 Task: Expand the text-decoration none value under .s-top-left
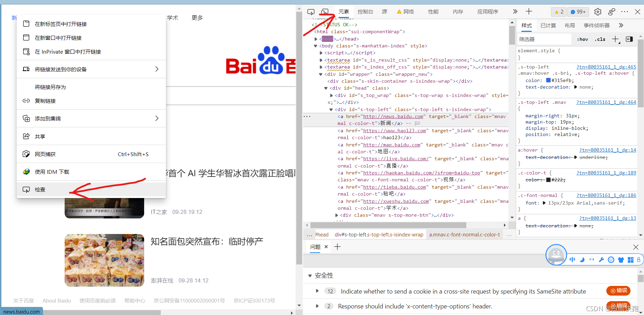[576, 87]
